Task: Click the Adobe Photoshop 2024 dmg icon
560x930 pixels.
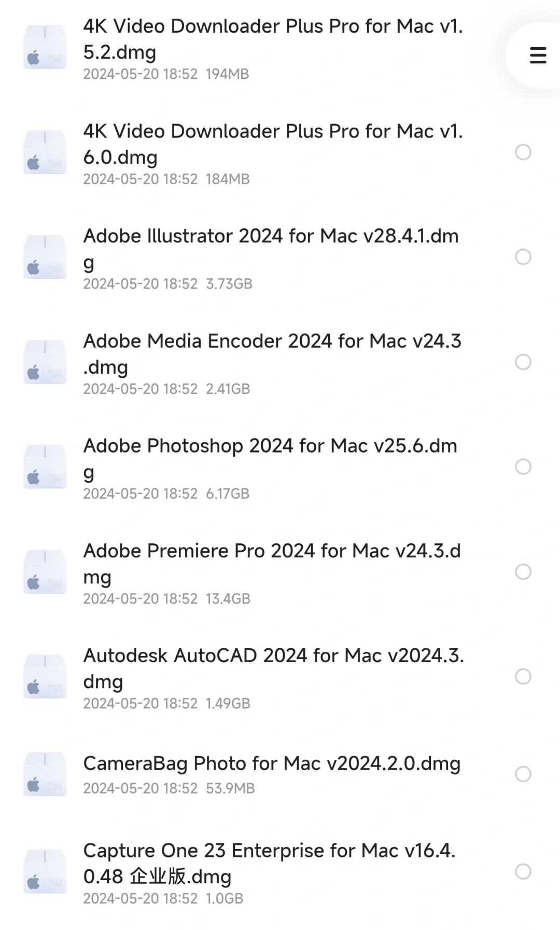Action: point(45,467)
